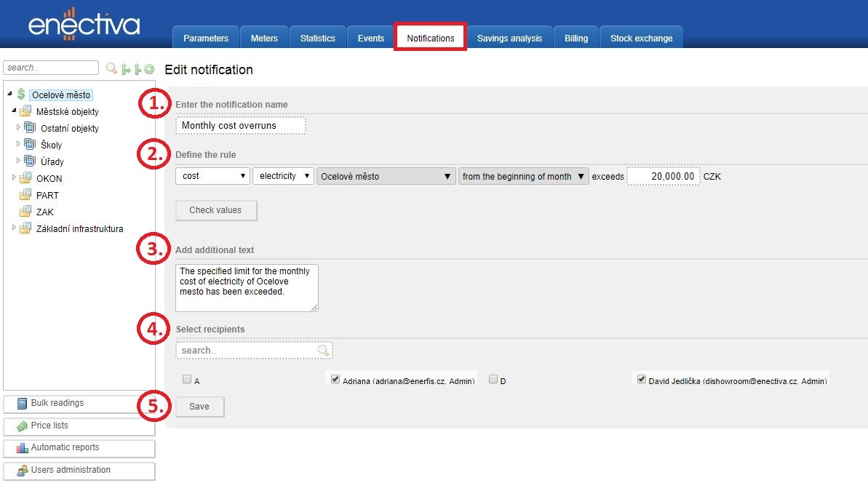This screenshot has height=483, width=868.
Task: Click the Save button
Action: pos(199,407)
